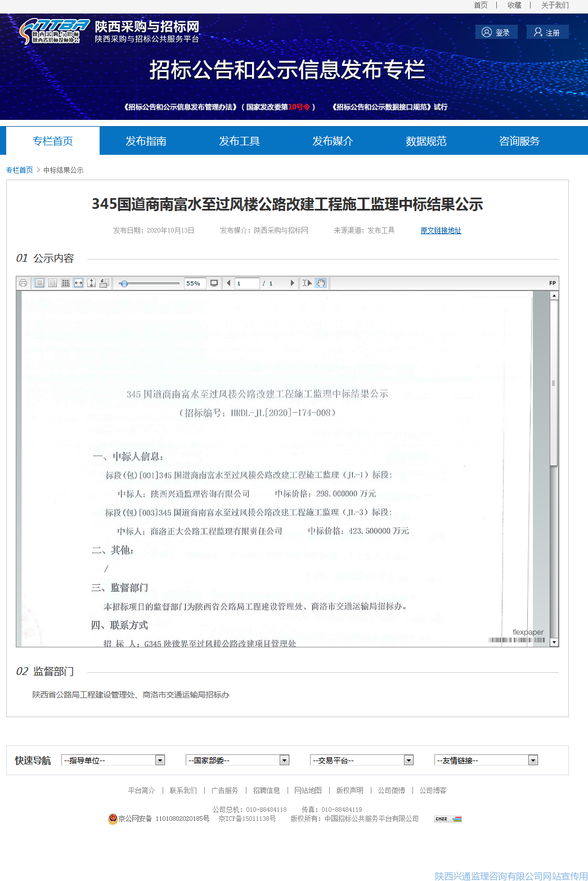Click the police badge icon in footer
The width and height of the screenshot is (588, 881).
pyautogui.click(x=113, y=819)
